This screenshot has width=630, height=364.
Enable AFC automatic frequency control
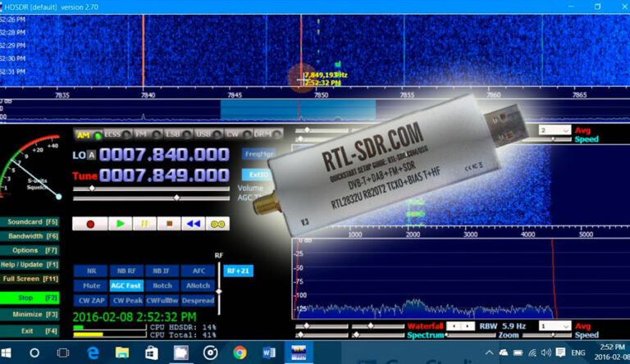coord(198,271)
